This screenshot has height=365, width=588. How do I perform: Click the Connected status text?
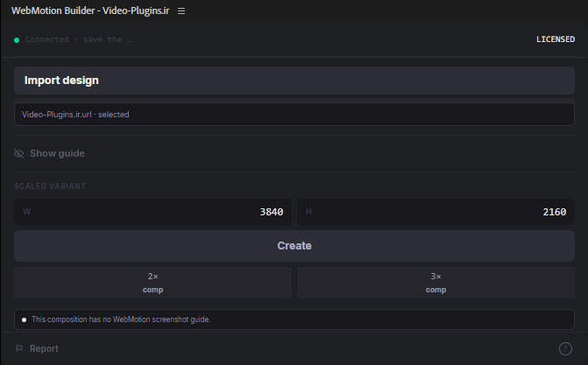coord(78,39)
